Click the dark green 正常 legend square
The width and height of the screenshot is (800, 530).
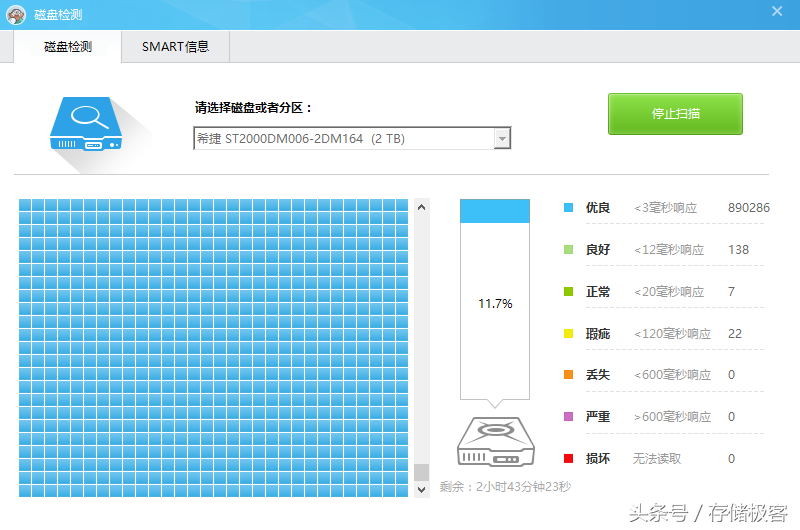point(568,291)
